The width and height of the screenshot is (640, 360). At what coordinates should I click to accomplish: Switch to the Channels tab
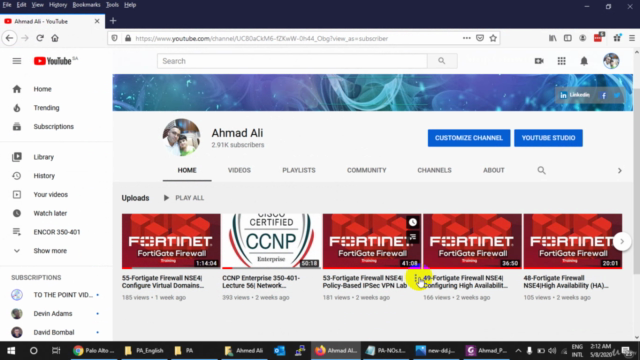pos(434,170)
